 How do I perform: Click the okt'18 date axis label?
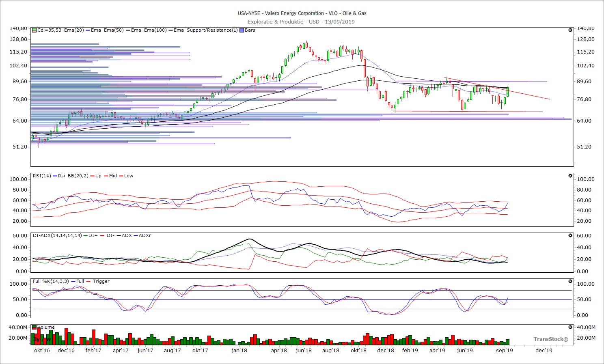point(358,351)
